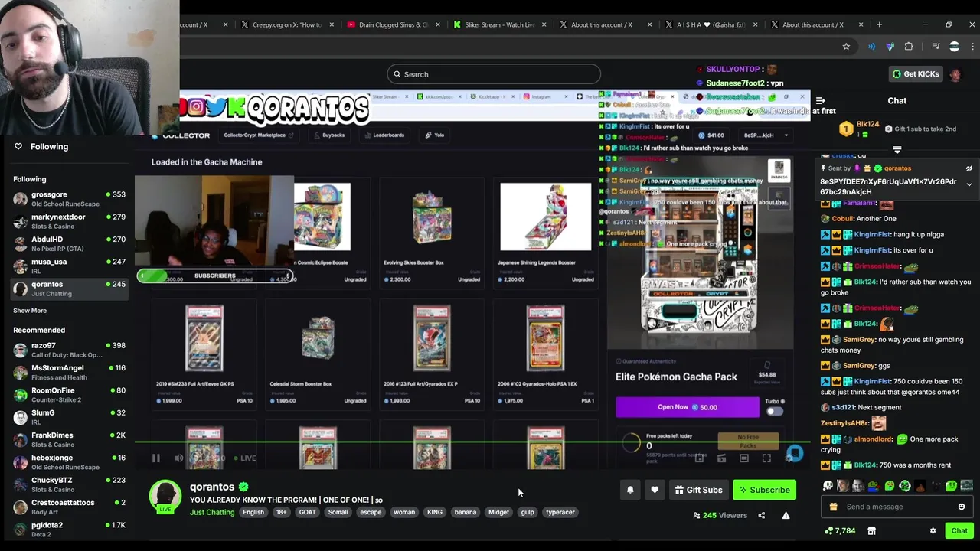The height and width of the screenshot is (551, 980).
Task: Click the Send a message field
Action: pos(896,507)
